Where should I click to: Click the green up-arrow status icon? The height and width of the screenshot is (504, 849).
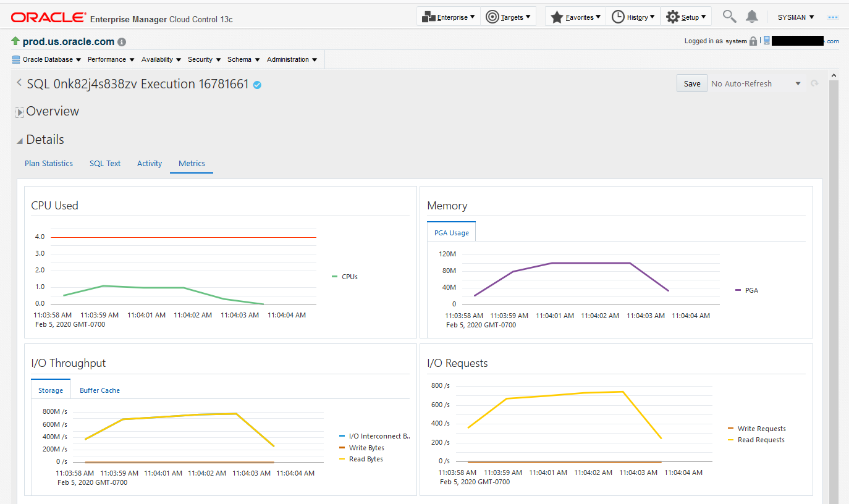(15, 41)
